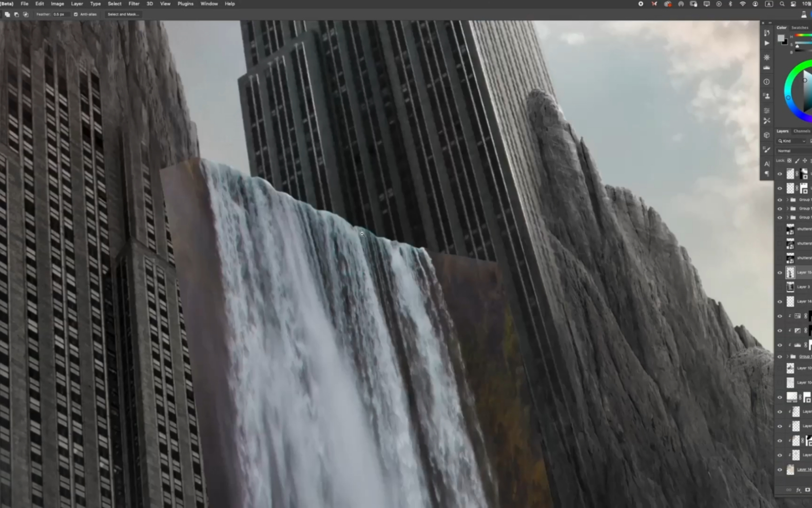Open the Info panel icon
Image resolution: width=812 pixels, height=508 pixels.
[766, 82]
